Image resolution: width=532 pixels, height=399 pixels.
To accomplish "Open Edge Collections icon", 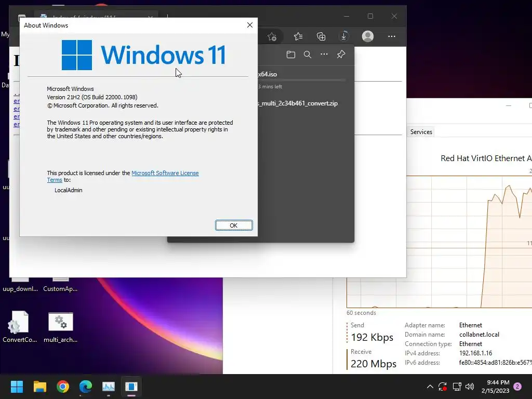I will tap(321, 36).
